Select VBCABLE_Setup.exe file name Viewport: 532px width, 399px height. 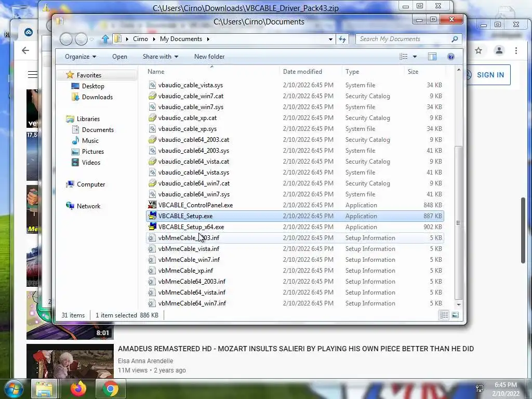185,216
